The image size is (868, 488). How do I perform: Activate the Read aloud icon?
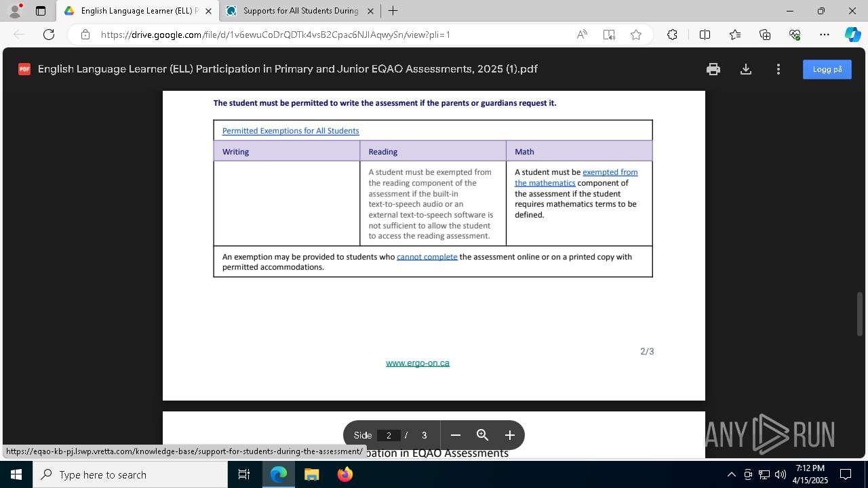[582, 35]
